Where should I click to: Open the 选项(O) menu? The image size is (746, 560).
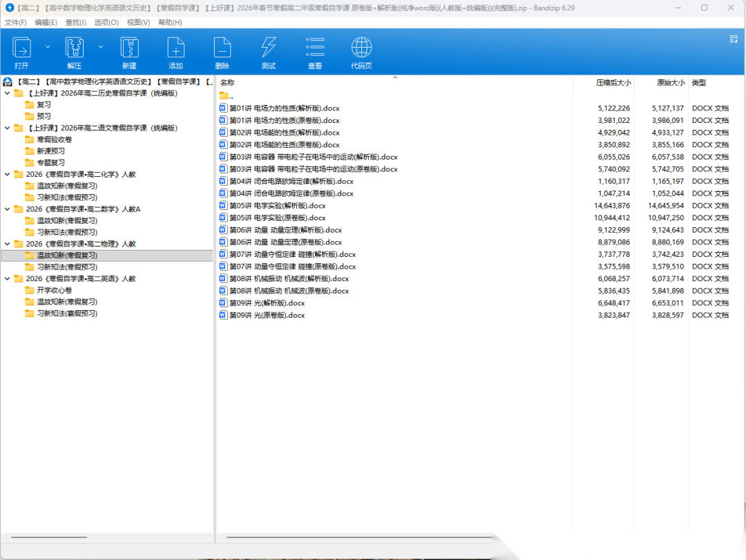click(106, 22)
